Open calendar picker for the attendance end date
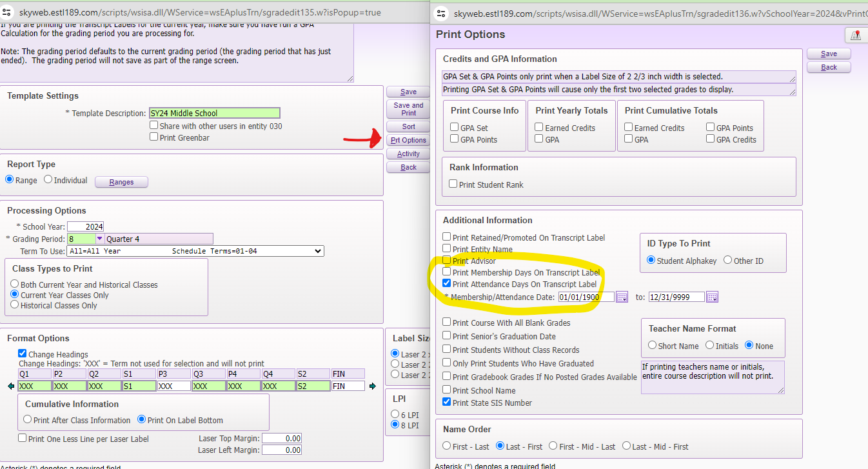The height and width of the screenshot is (469, 868). point(712,297)
